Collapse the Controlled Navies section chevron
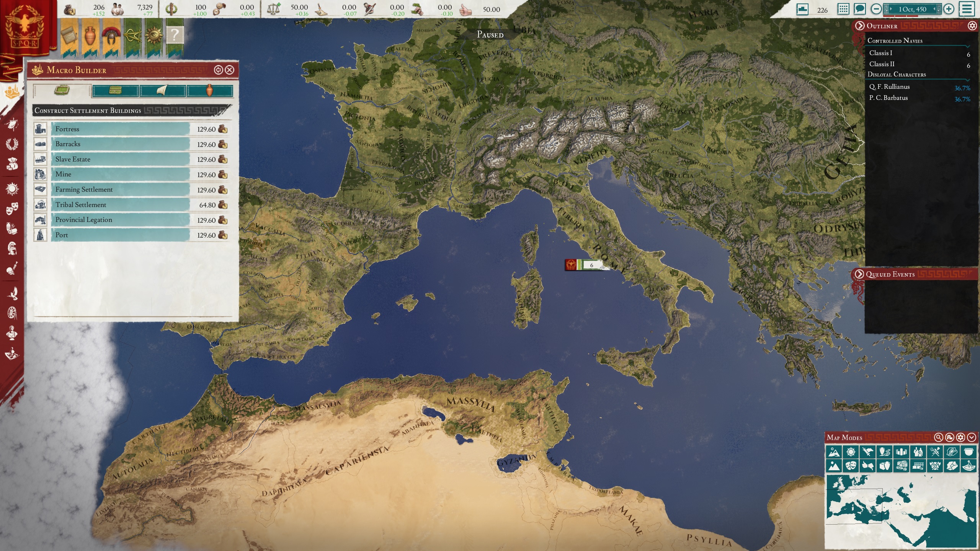The width and height of the screenshot is (980, 551). (x=968, y=46)
